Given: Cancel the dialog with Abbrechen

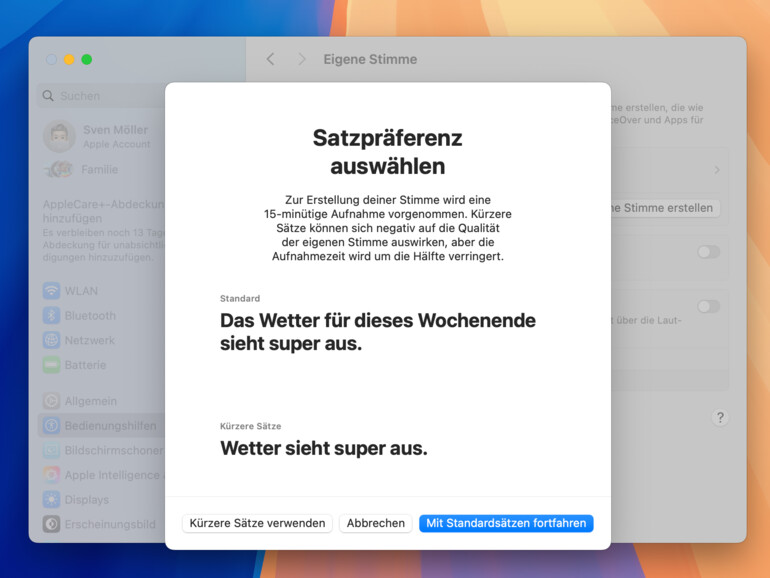Looking at the screenshot, I should 376,523.
